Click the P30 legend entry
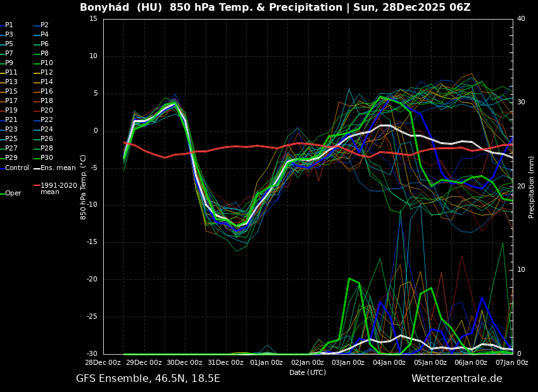538x392 pixels. pyautogui.click(x=46, y=158)
